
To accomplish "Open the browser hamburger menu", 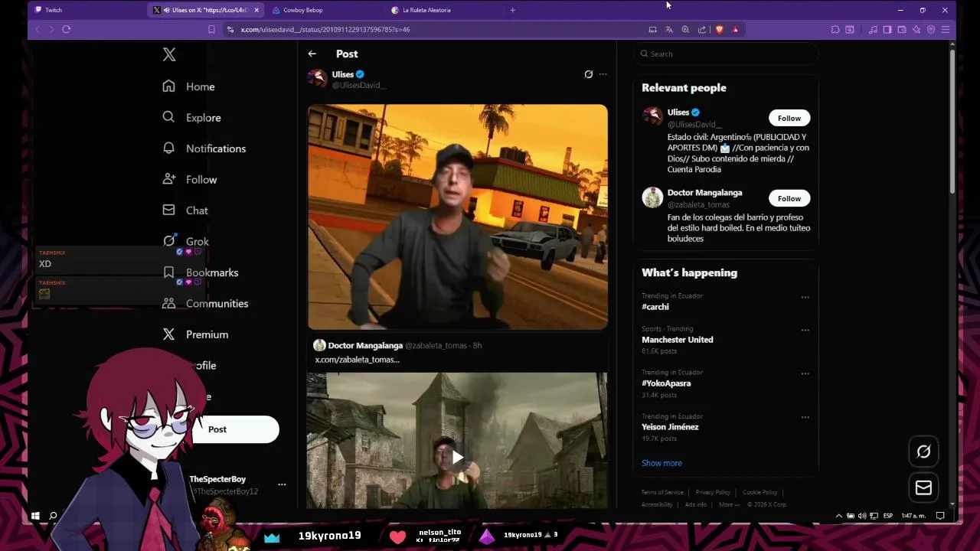I will pos(946,29).
